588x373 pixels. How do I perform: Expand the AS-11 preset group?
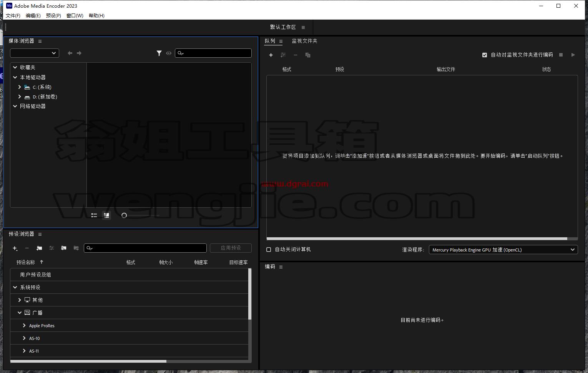24,351
